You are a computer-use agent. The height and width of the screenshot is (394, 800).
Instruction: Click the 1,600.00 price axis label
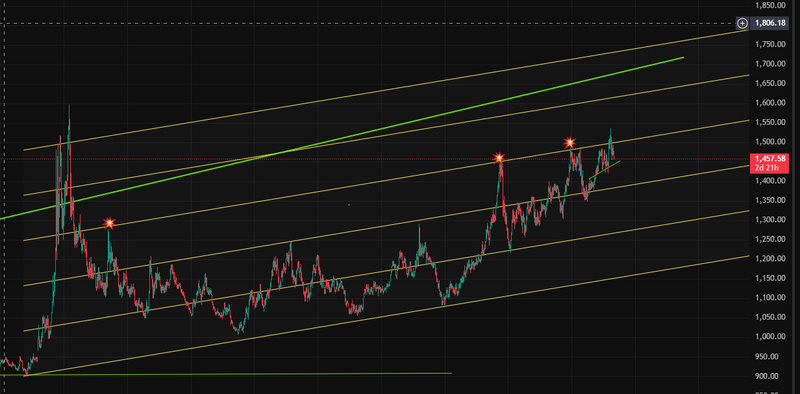click(x=770, y=103)
